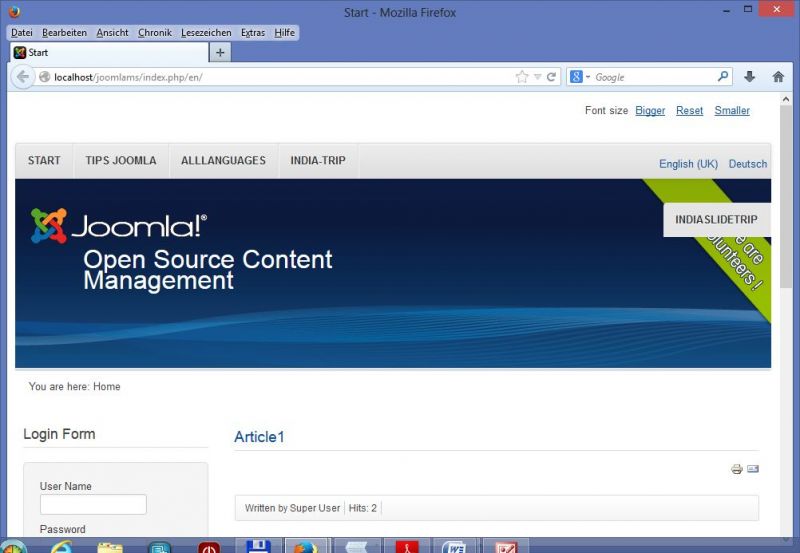Open Adobe Reader from taskbar
Image resolution: width=800 pixels, height=553 pixels.
click(407, 547)
